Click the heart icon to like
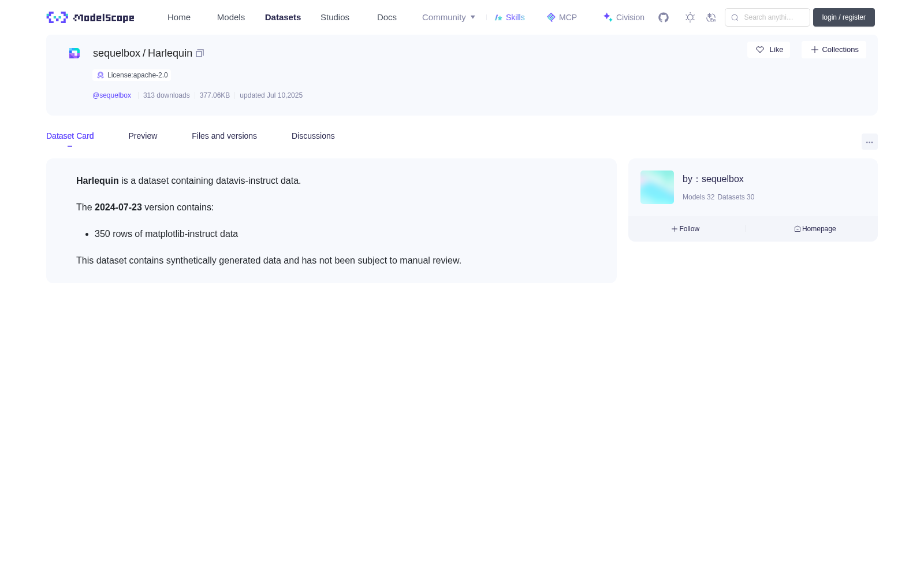The width and height of the screenshot is (924, 578). coord(760,50)
